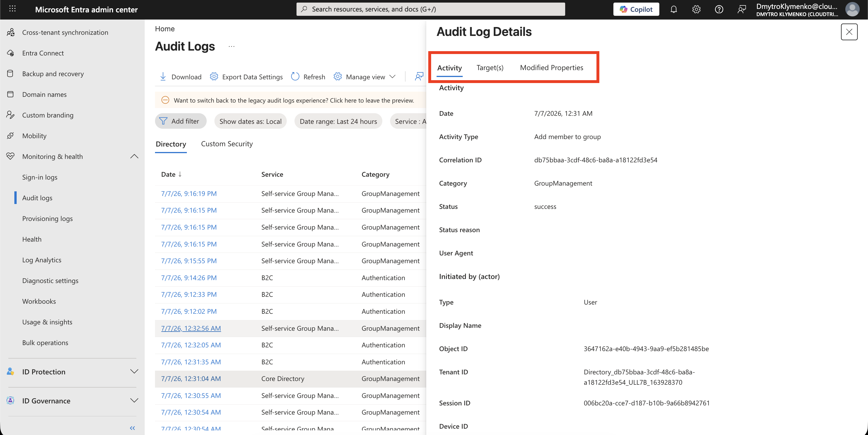Open the feedback icon in the Audit Logs toolbar
The height and width of the screenshot is (435, 868).
(419, 76)
